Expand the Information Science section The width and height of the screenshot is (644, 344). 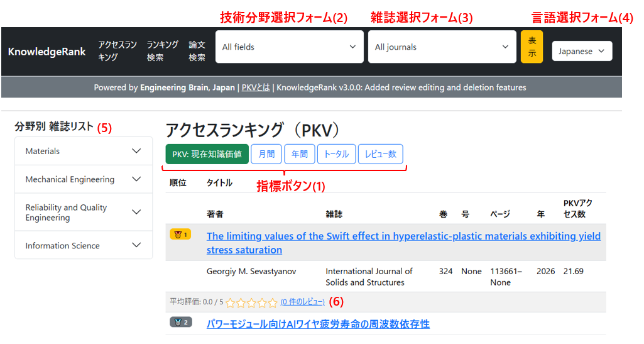pos(84,245)
